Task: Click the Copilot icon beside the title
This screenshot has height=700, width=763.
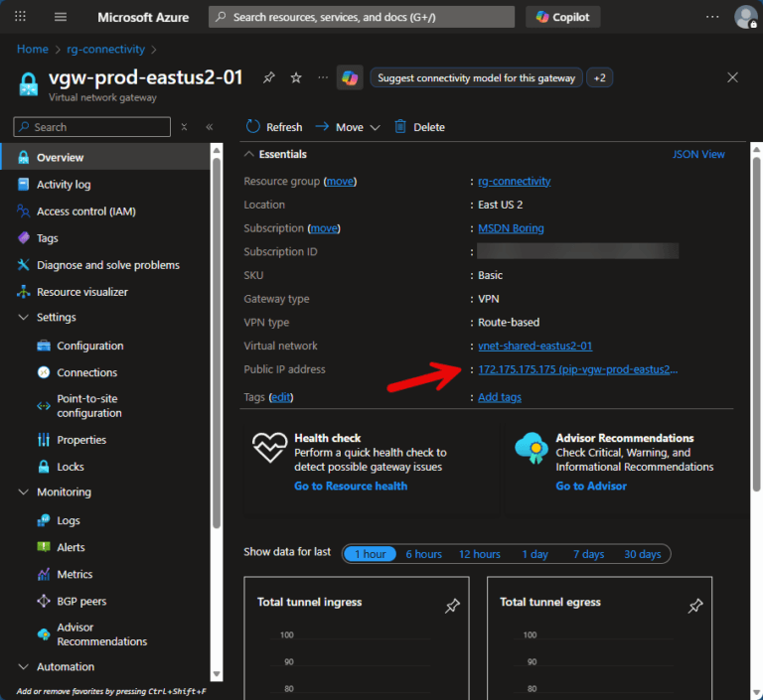Action: coord(350,77)
